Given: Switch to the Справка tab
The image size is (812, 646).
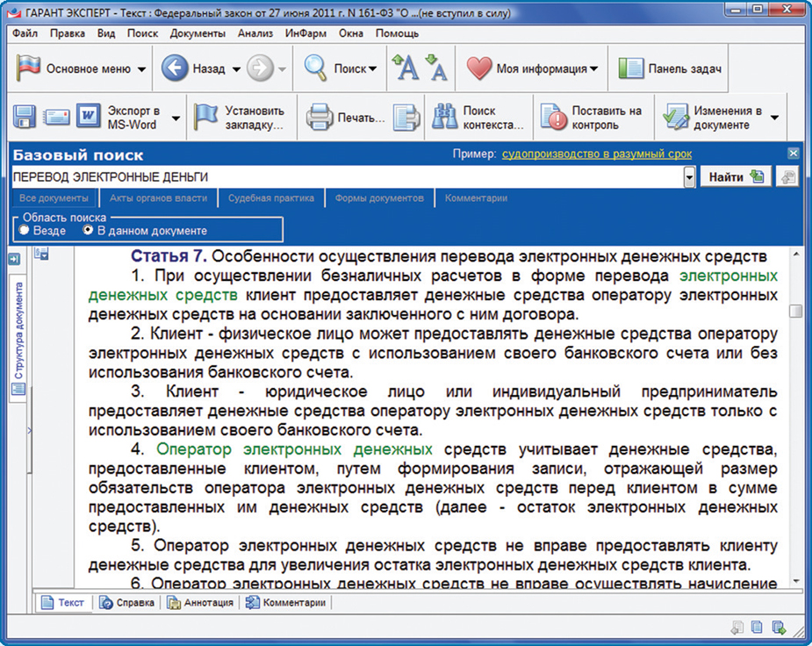Looking at the screenshot, I should 128,603.
